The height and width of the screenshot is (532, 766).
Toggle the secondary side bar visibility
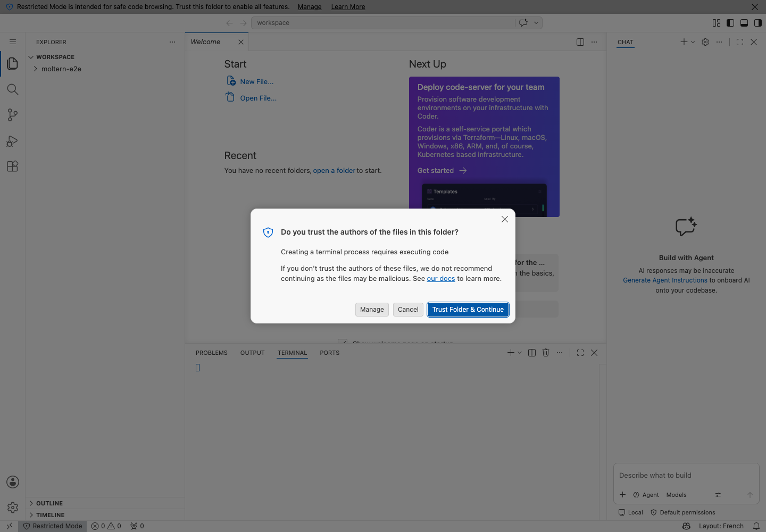point(758,23)
